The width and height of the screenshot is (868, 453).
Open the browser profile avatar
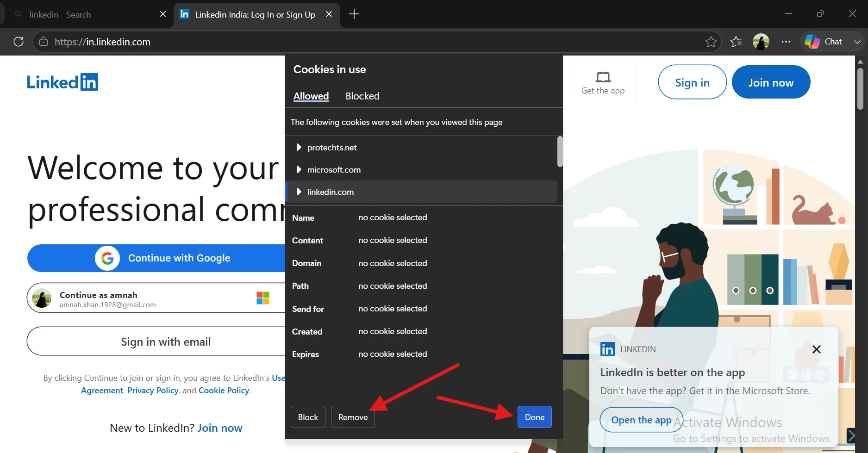tap(761, 42)
